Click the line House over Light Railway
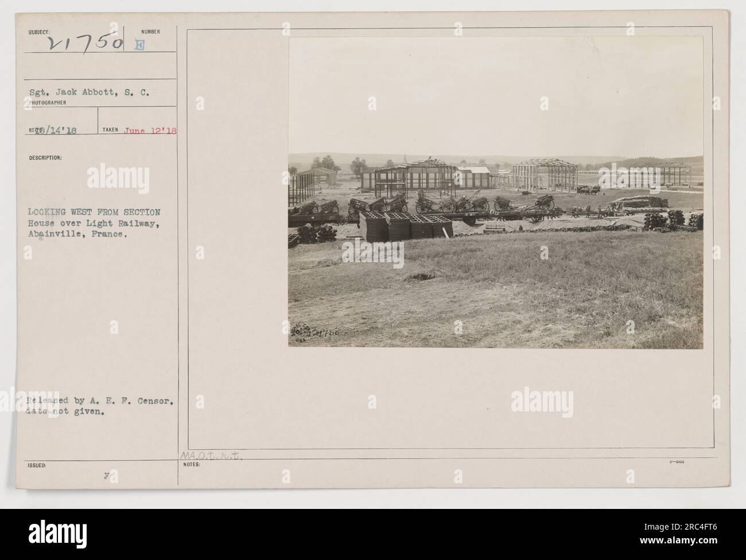Screen dimensions: 746x560 click(x=94, y=224)
